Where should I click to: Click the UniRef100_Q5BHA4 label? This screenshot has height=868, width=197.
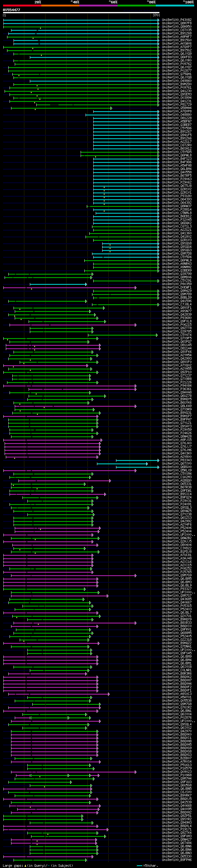[177, 108]
